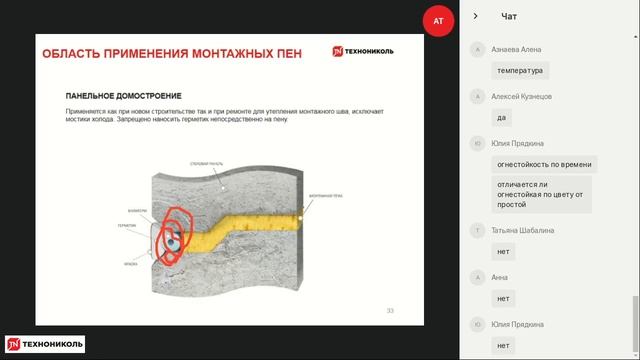This screenshot has height=360, width=640.
Task: Open Татьяна Шабалина's avatar icon
Action: [x=478, y=230]
